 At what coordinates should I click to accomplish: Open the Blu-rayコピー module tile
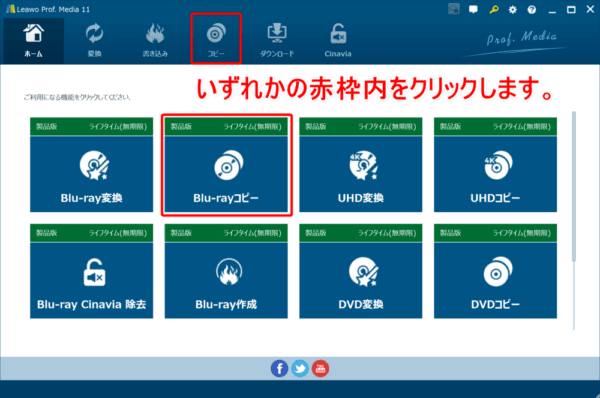pos(226,165)
